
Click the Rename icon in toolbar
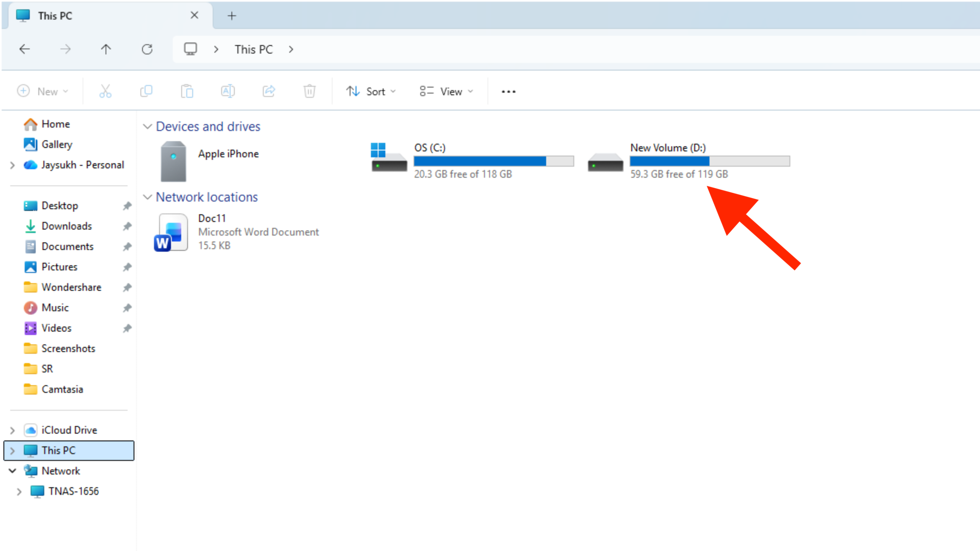[228, 91]
